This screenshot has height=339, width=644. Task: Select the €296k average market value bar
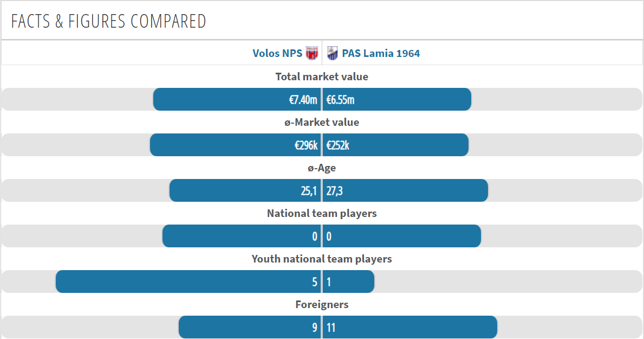point(236,145)
